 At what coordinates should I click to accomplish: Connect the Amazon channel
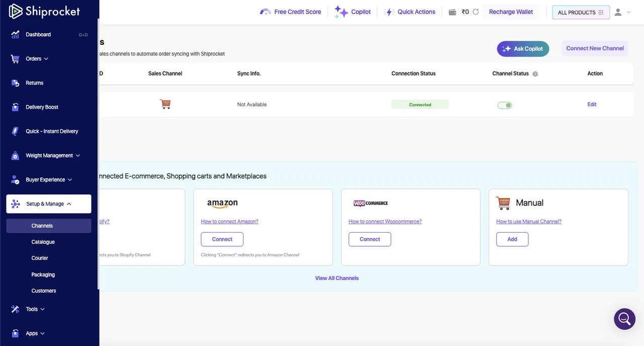click(222, 239)
